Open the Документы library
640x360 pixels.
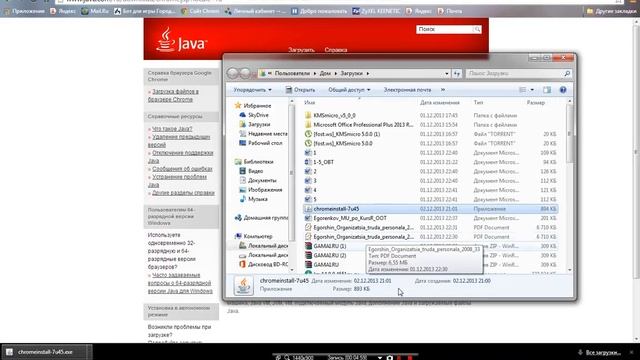pyautogui.click(x=262, y=180)
